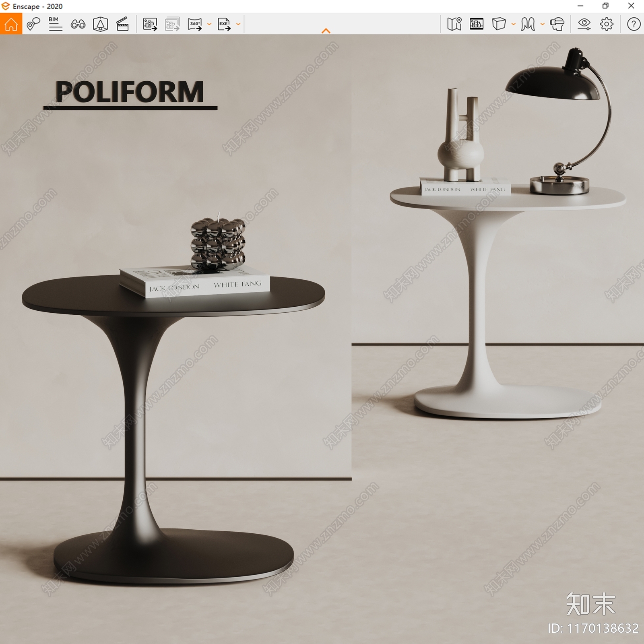Screen dimensions: 644x644
Task: Toggle the rendering image panel icon
Action: point(477,24)
